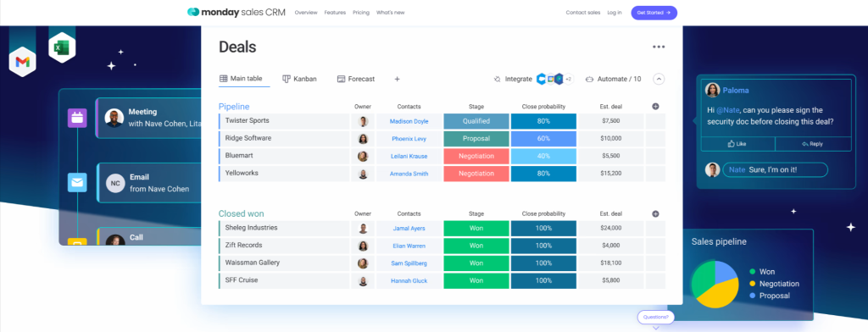Add a column to Pipeline group

pos(655,106)
